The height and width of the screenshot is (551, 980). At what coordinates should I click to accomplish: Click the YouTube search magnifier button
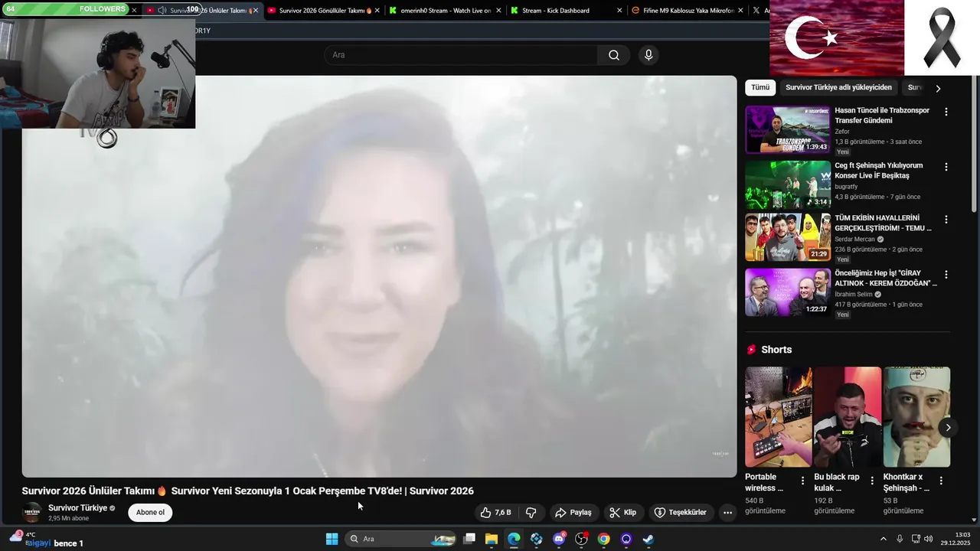pyautogui.click(x=614, y=55)
